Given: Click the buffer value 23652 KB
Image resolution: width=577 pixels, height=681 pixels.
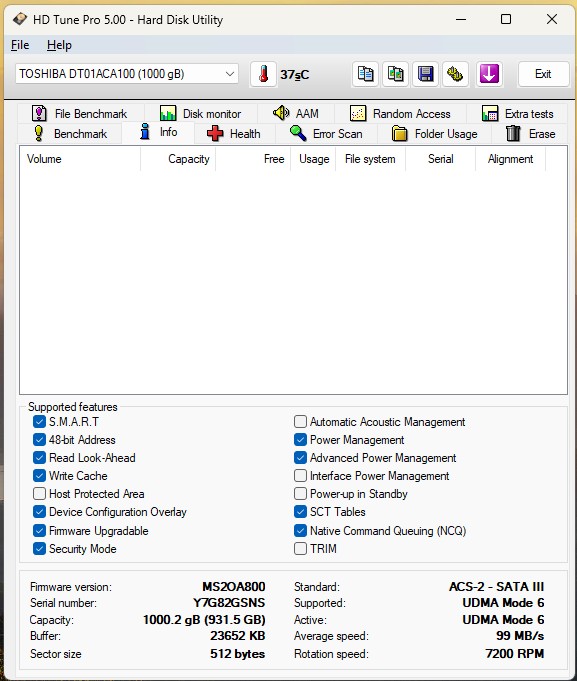Looking at the screenshot, I should coord(237,636).
